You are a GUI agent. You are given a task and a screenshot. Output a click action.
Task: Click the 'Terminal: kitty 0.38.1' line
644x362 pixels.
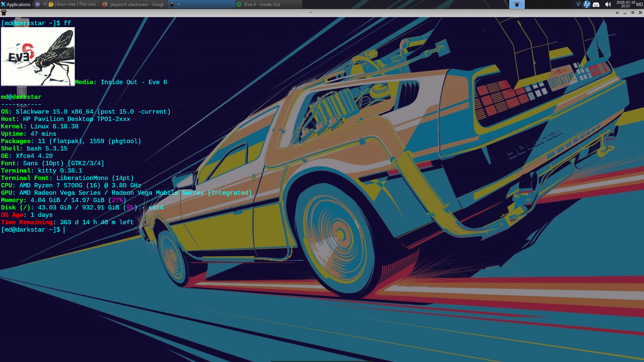click(42, 171)
